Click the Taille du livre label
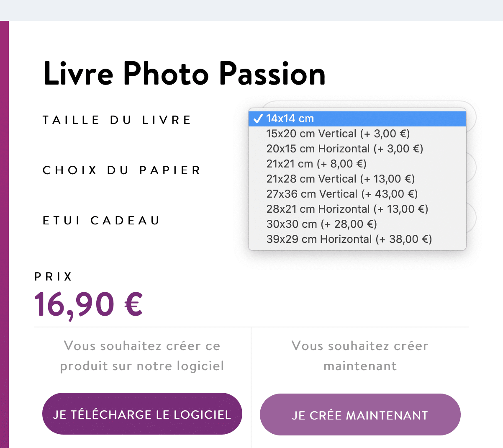 [x=117, y=120]
